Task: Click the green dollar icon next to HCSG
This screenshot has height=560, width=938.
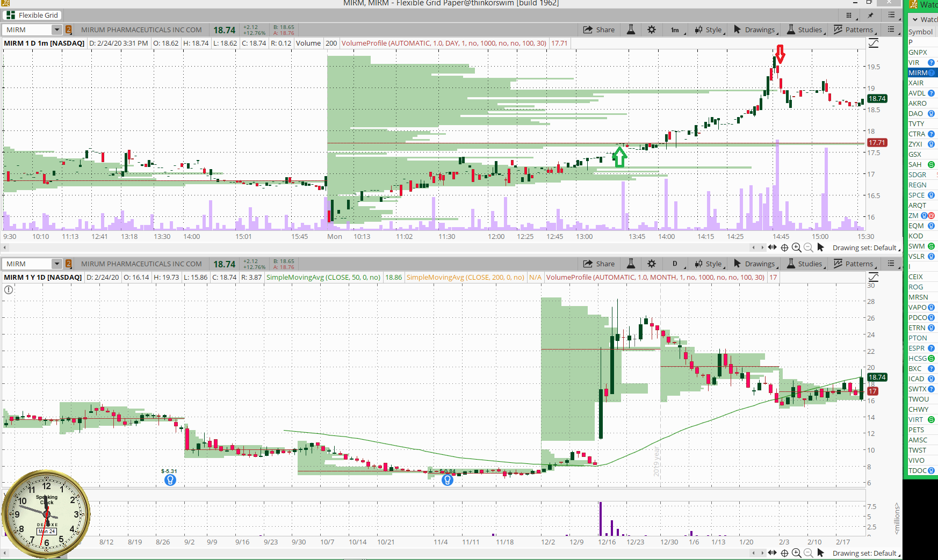Action: 931,359
